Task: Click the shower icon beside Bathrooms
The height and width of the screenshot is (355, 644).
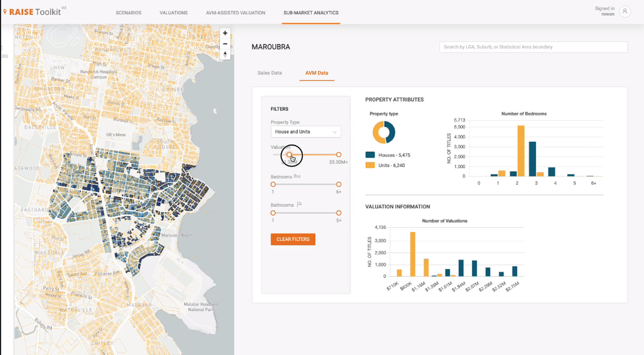Action: tap(299, 204)
